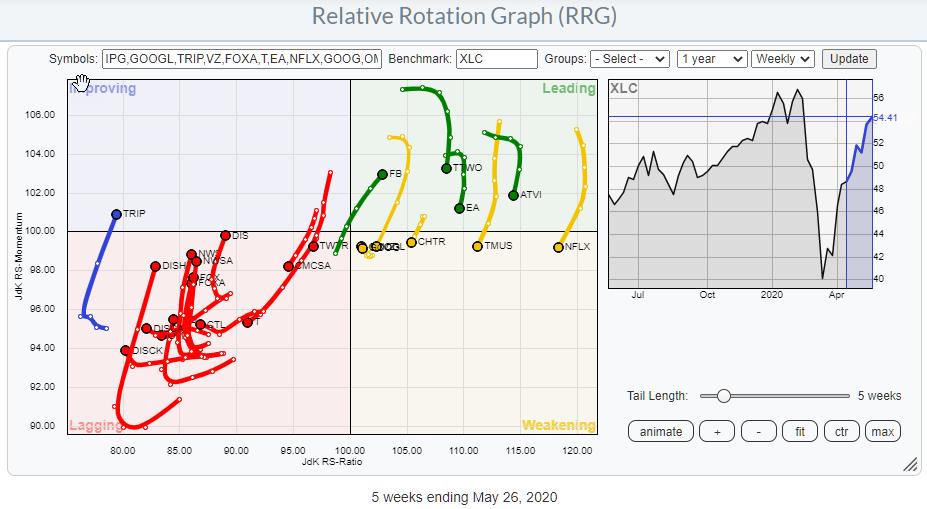Click the DISCK marker dot

point(125,351)
